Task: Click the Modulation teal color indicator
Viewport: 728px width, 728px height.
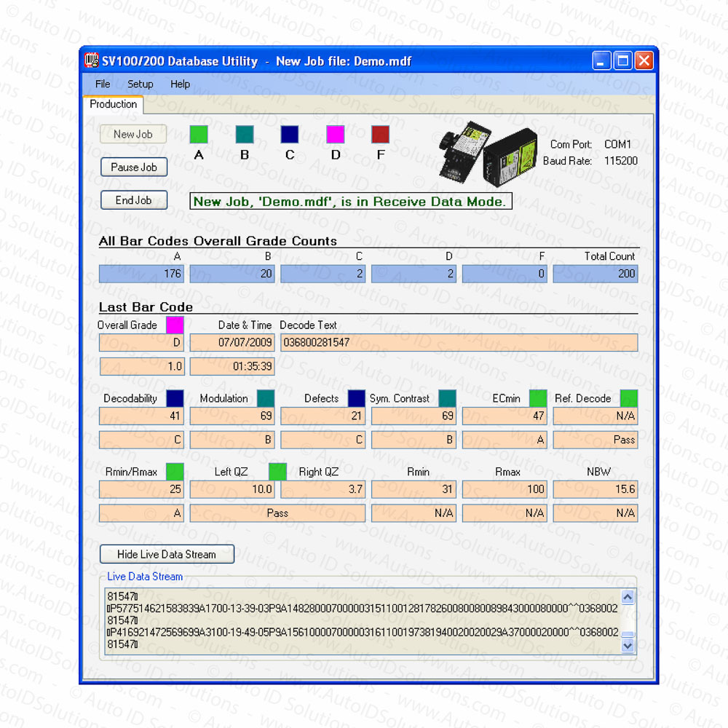Action: point(266,398)
